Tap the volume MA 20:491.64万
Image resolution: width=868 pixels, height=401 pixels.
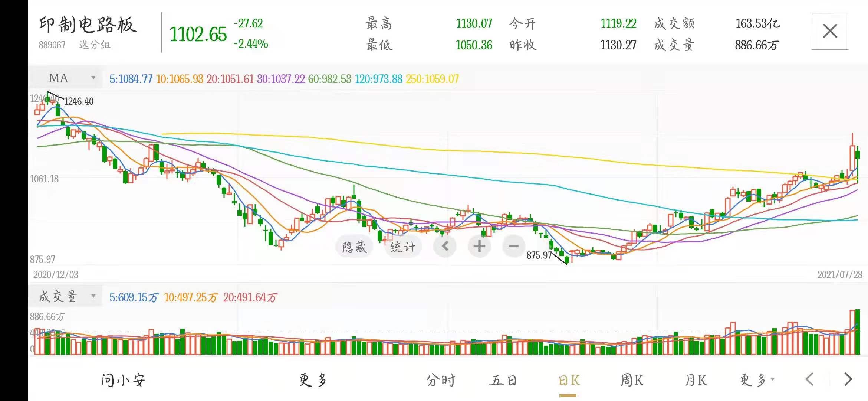250,297
